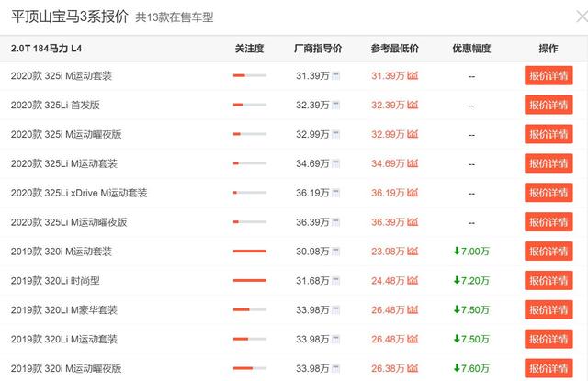Select the ↓7.20万 discount value
The height and width of the screenshot is (381, 588).
click(x=471, y=280)
